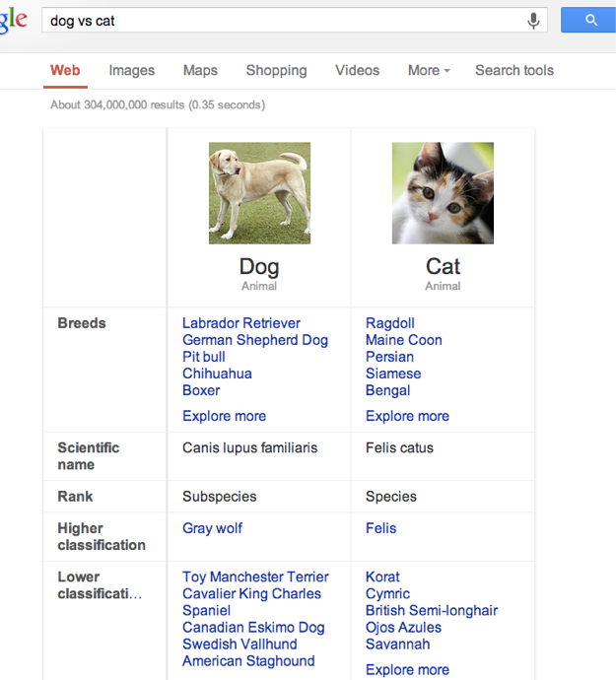616x680 pixels.
Task: Click the Dog heading title
Action: tap(259, 266)
